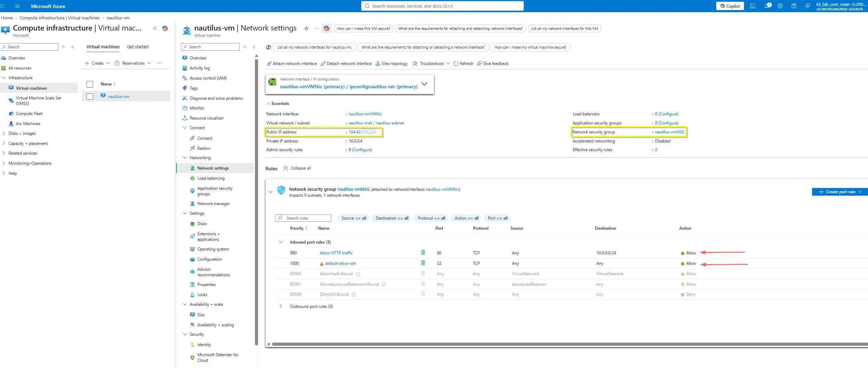Collapse the Connect menu section
The height and width of the screenshot is (368, 868).
click(x=185, y=128)
